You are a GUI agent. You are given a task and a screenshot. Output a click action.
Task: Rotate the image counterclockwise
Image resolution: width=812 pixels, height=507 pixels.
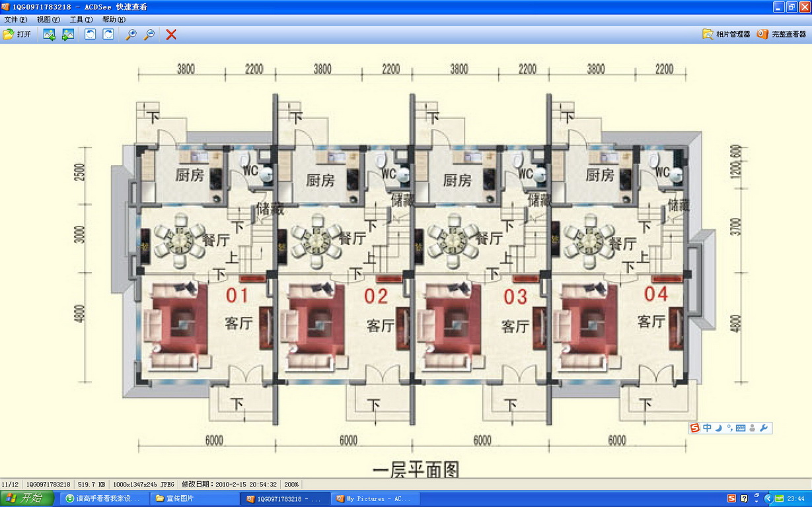point(91,34)
